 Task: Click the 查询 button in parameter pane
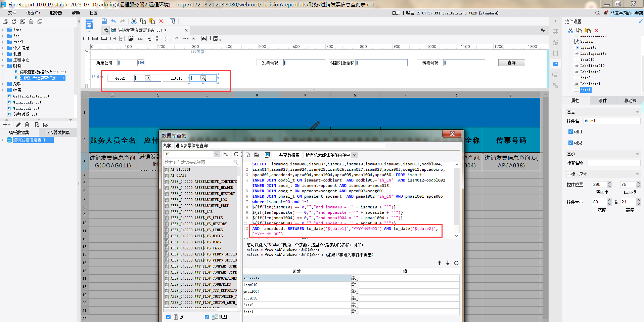[x=511, y=63]
